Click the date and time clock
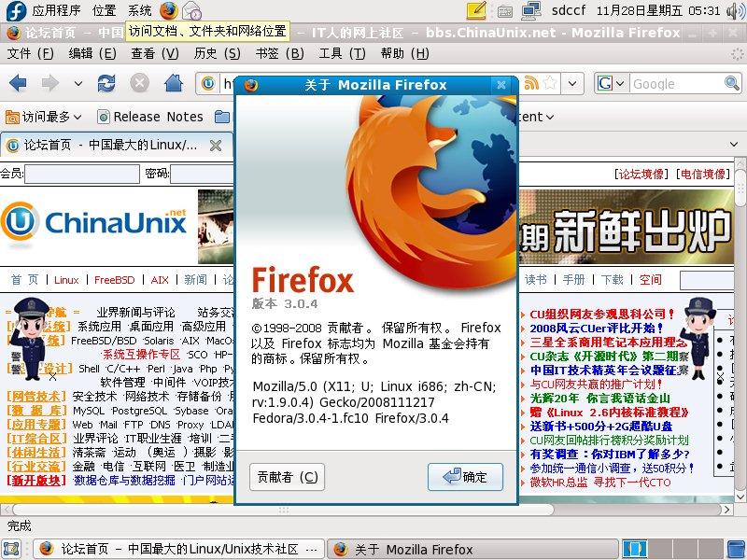This screenshot has height=560, width=747. (x=658, y=10)
